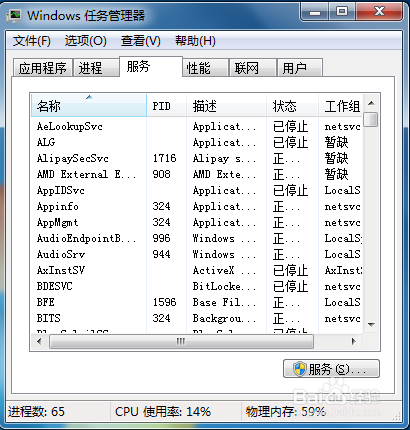Select the AppIDSvc service row
This screenshot has width=410, height=430.
[197, 190]
